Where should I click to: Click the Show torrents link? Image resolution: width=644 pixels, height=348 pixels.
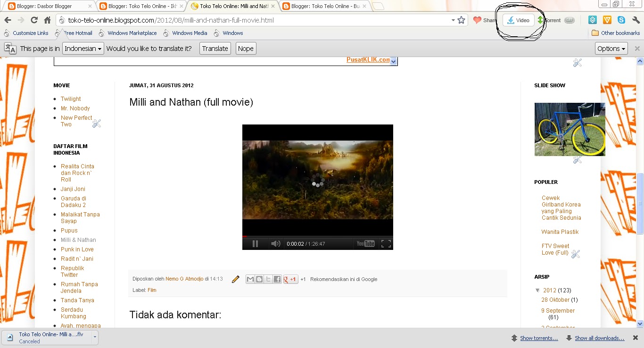click(x=539, y=338)
